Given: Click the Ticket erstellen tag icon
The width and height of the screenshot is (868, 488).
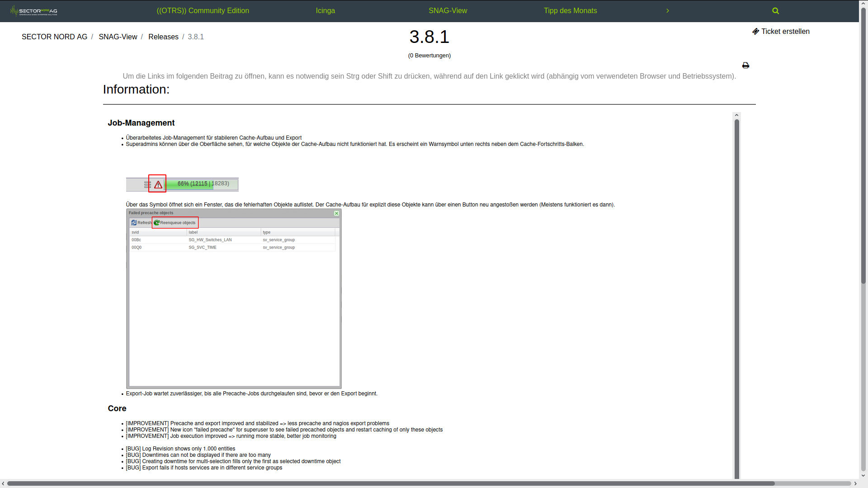Looking at the screenshot, I should 755,32.
